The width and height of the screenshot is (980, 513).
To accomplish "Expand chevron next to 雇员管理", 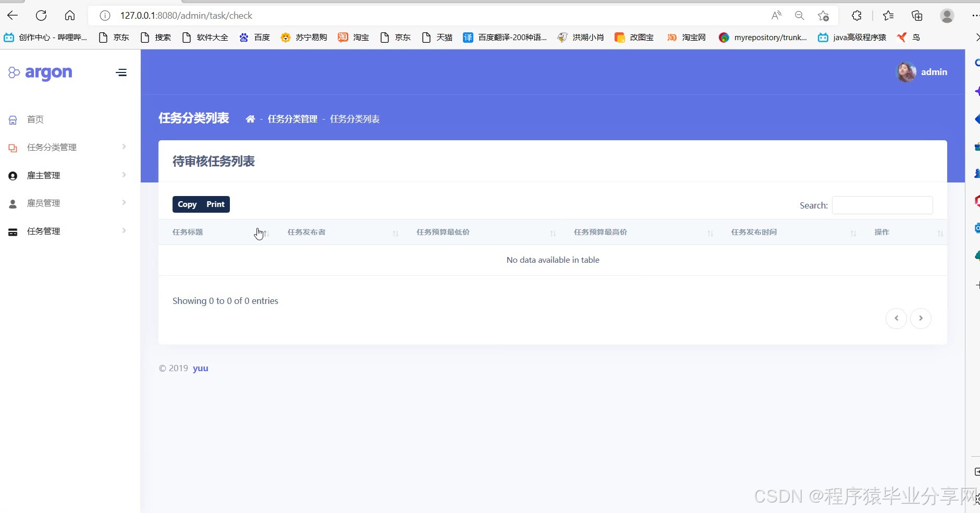I will point(124,203).
